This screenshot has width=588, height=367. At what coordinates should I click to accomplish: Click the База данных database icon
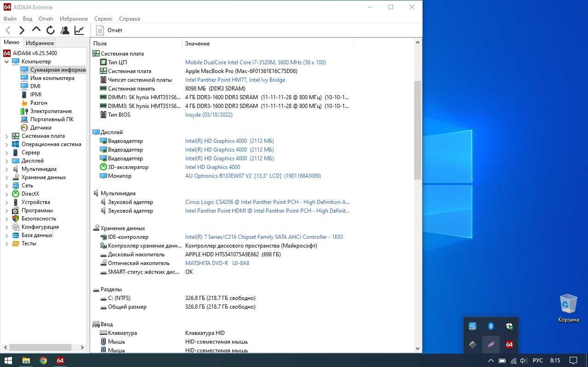point(16,235)
